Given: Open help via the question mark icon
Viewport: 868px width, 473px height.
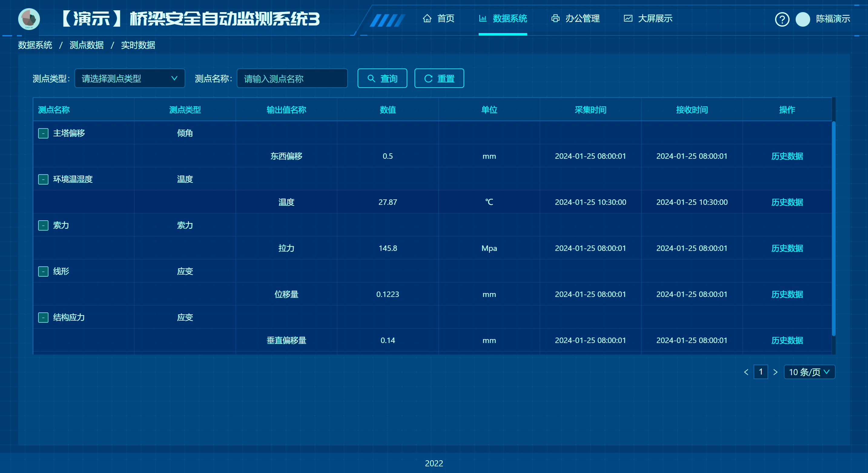Looking at the screenshot, I should [x=782, y=19].
